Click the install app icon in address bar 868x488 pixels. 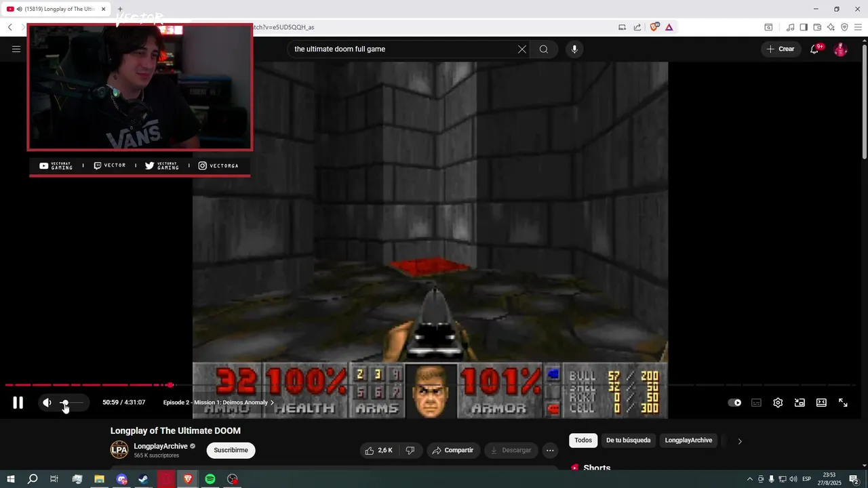click(x=622, y=27)
